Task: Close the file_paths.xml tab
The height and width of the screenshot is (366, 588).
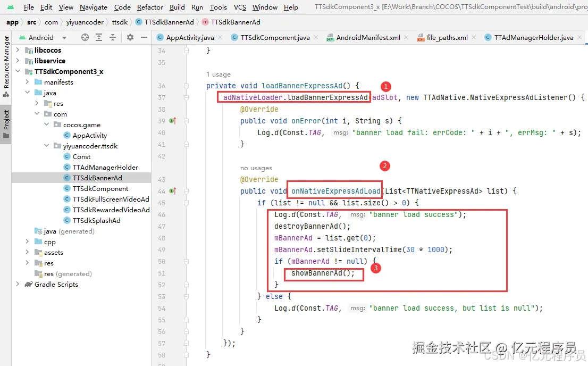Action: coord(474,37)
